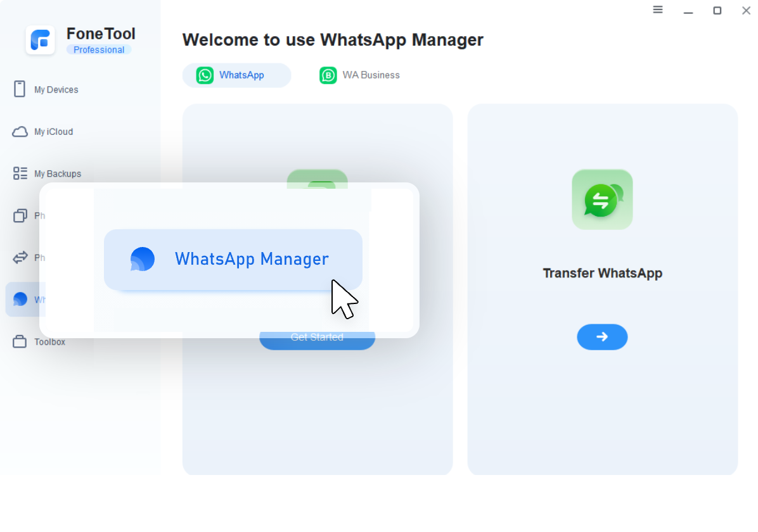
Task: Click the FoneTool logo icon
Action: point(41,41)
